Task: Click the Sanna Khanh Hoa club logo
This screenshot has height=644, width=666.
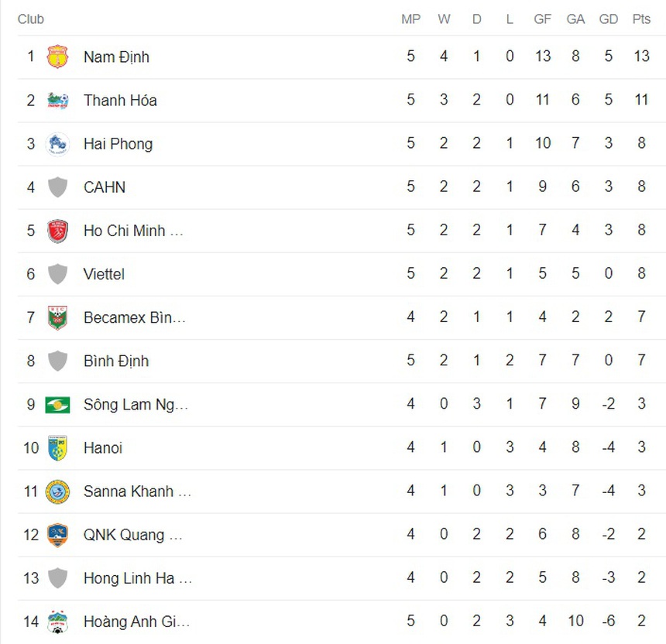Action: (57, 492)
